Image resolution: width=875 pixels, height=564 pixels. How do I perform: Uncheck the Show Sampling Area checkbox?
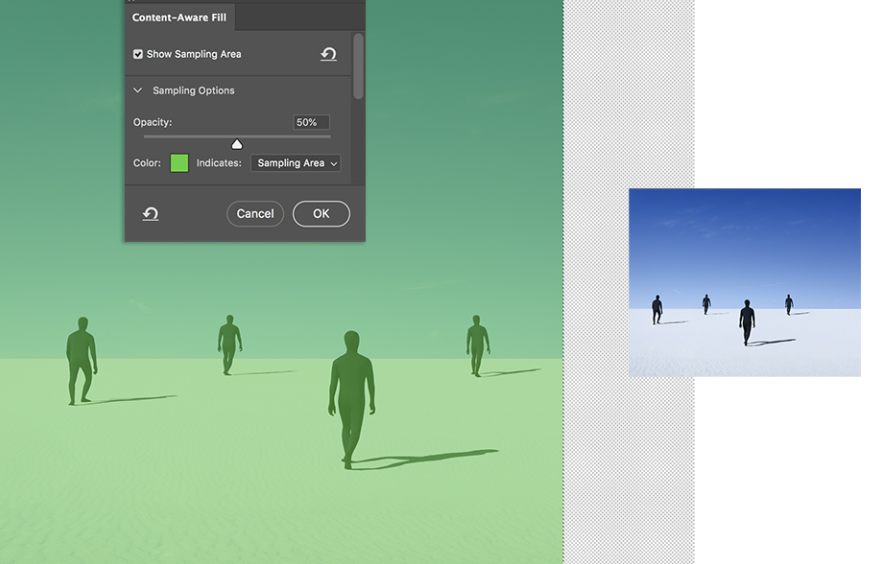pyautogui.click(x=138, y=54)
